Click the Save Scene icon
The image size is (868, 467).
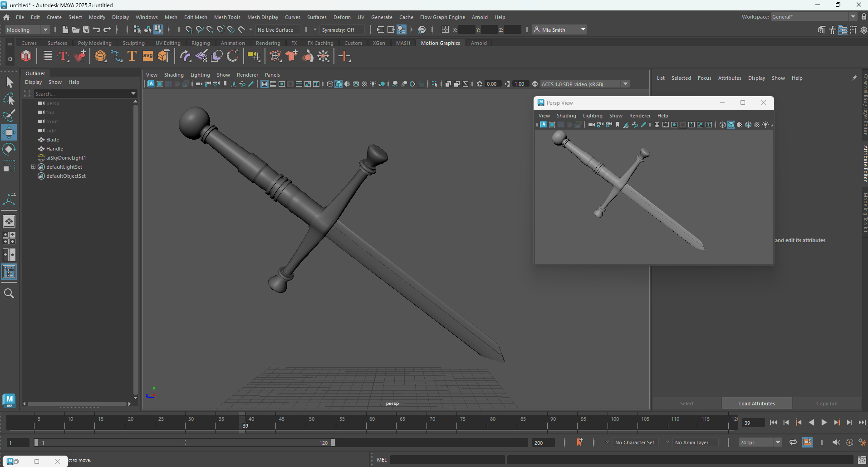pyautogui.click(x=86, y=29)
